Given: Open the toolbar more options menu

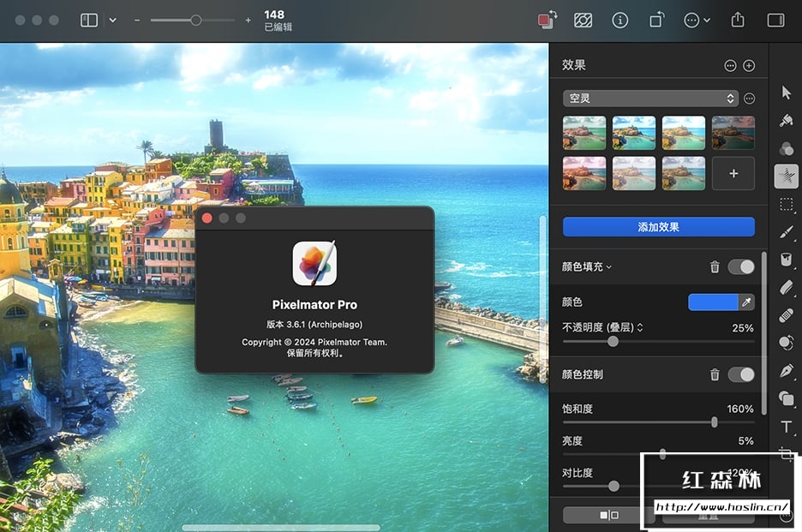Looking at the screenshot, I should (x=697, y=21).
